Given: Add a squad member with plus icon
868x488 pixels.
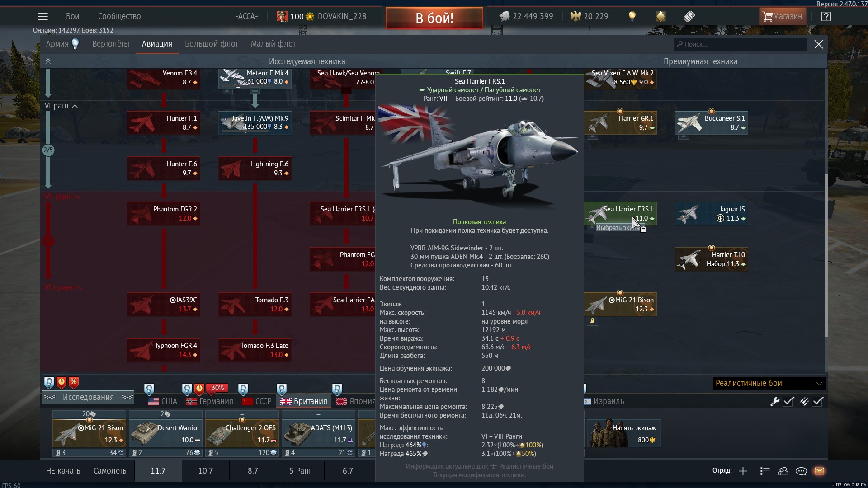Looking at the screenshot, I should click(x=743, y=471).
